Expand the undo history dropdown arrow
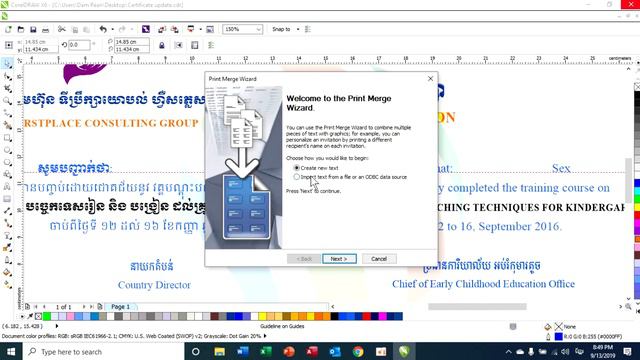The image size is (640, 360). coord(113,29)
